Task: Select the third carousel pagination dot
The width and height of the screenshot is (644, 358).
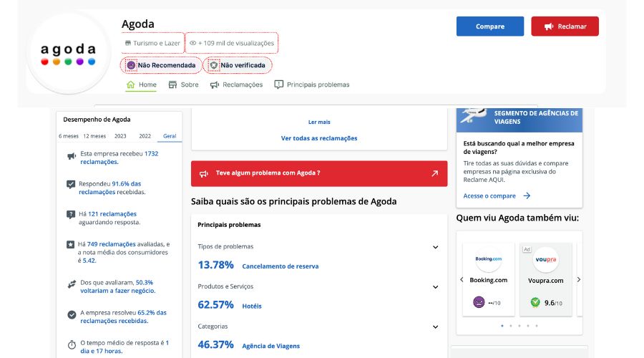Action: (519, 326)
